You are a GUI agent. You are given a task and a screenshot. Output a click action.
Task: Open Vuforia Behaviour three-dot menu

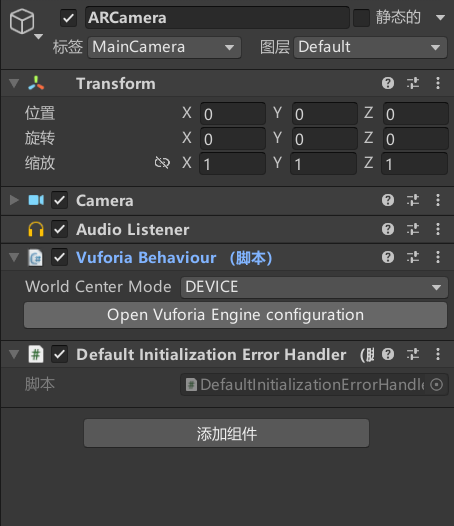[438, 257]
